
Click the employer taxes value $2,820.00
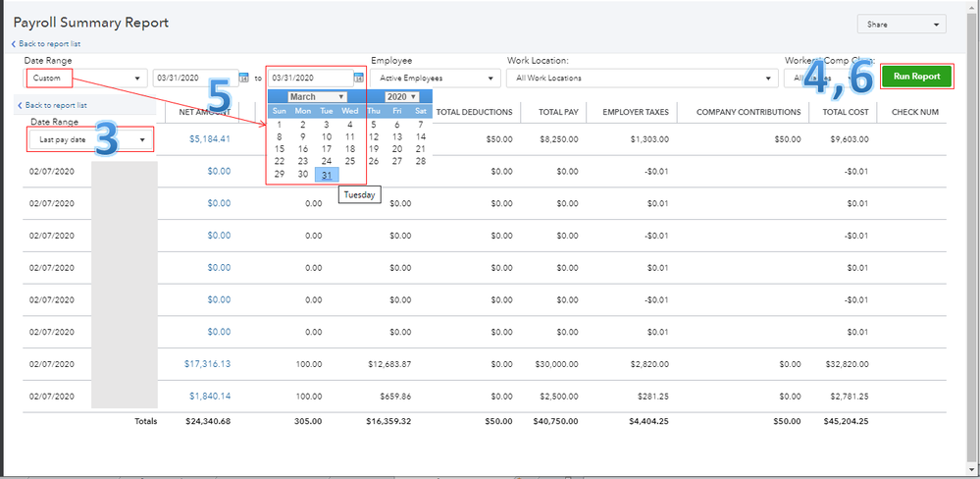650,364
